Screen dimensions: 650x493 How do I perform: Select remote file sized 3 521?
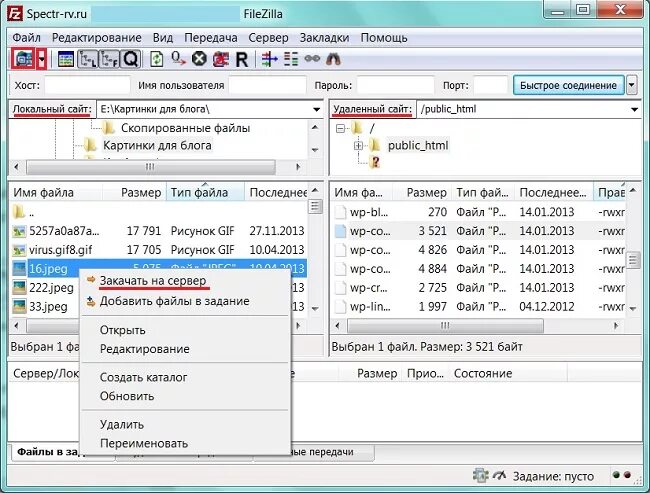coord(479,231)
